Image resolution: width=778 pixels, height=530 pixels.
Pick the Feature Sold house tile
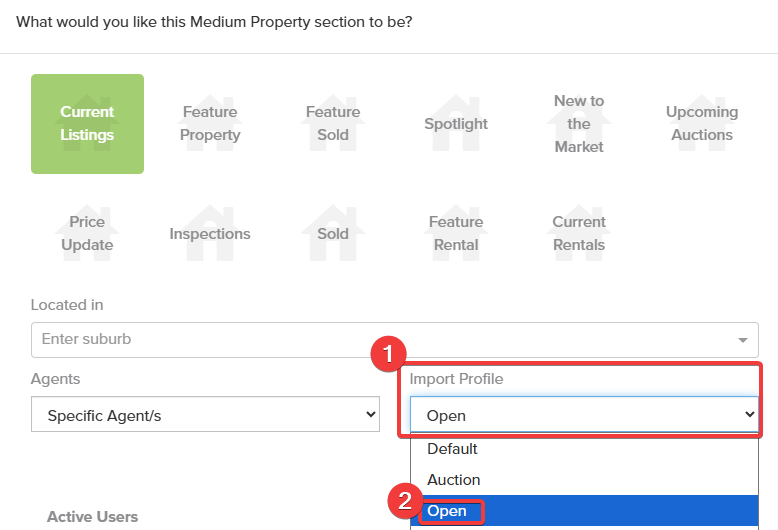[333, 124]
